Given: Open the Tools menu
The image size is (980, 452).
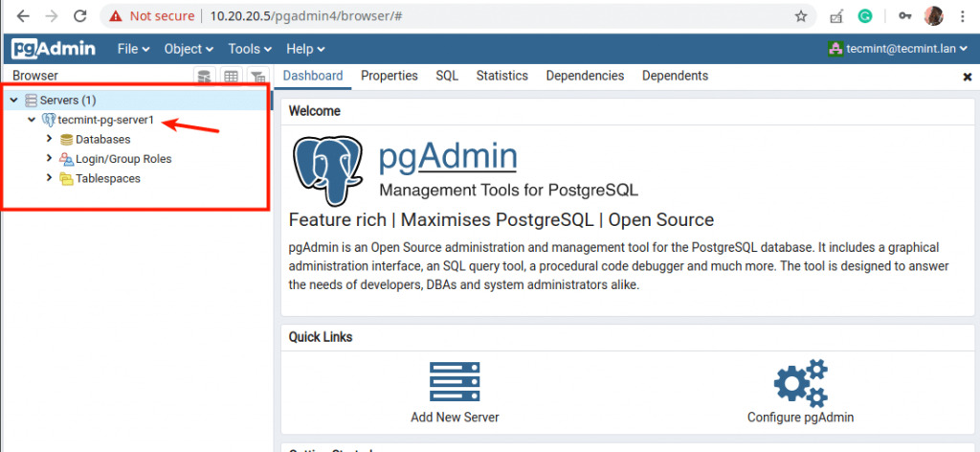Looking at the screenshot, I should 250,49.
